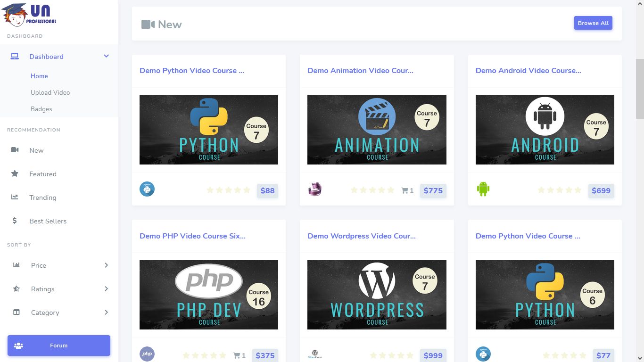Open Demo Wordpress Video Course title link
The width and height of the screenshot is (644, 362).
pos(362,236)
